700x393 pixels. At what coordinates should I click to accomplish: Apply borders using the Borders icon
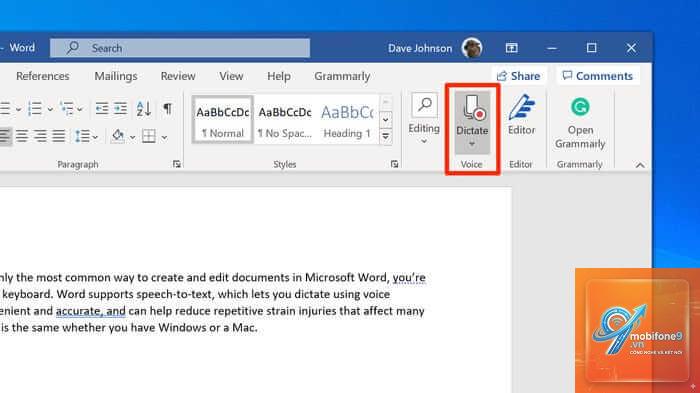click(x=149, y=136)
